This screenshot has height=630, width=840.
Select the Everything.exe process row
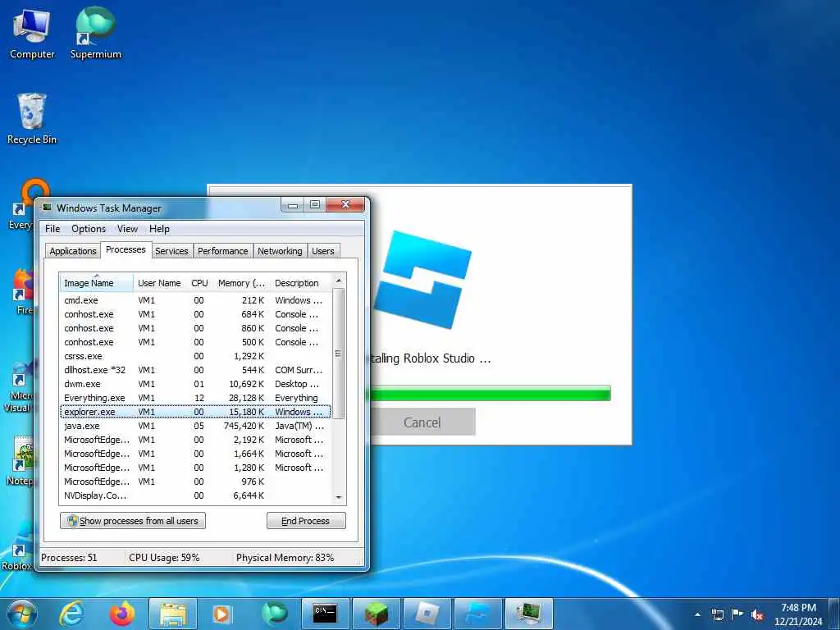coord(195,398)
